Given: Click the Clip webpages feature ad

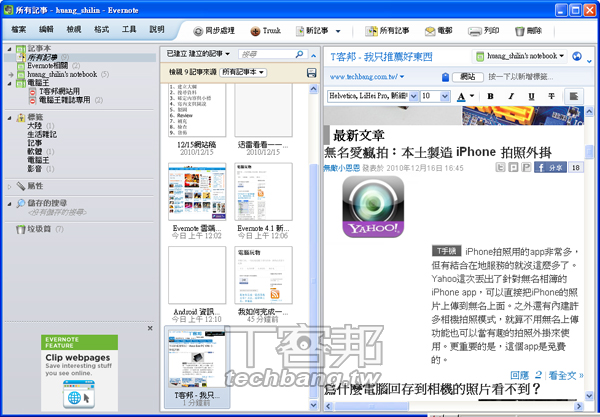Looking at the screenshot, I should point(79,373).
